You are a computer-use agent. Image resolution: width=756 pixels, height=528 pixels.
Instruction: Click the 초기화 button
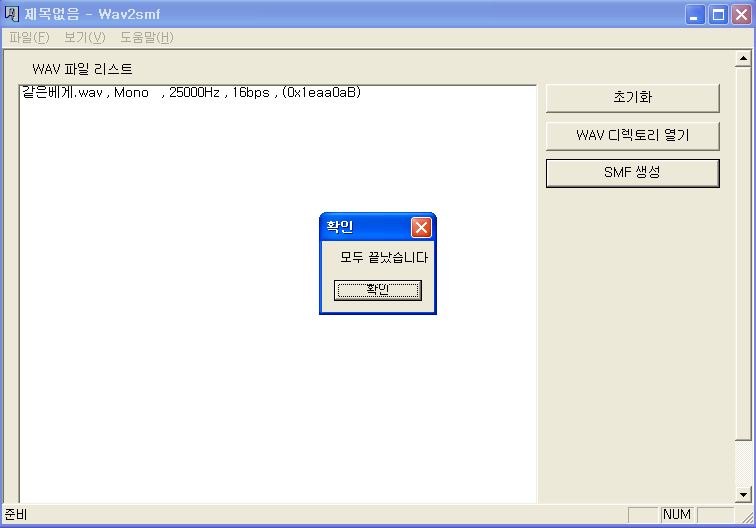coord(632,98)
